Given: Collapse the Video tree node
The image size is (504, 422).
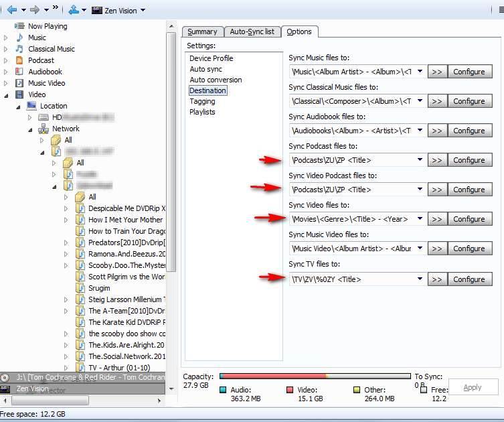Looking at the screenshot, I should coord(6,94).
